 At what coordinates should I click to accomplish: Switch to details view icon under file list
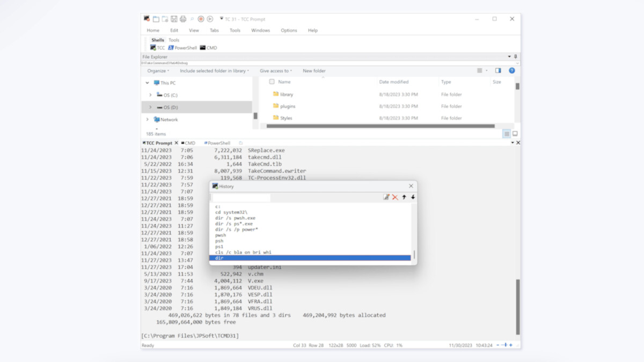click(x=507, y=134)
